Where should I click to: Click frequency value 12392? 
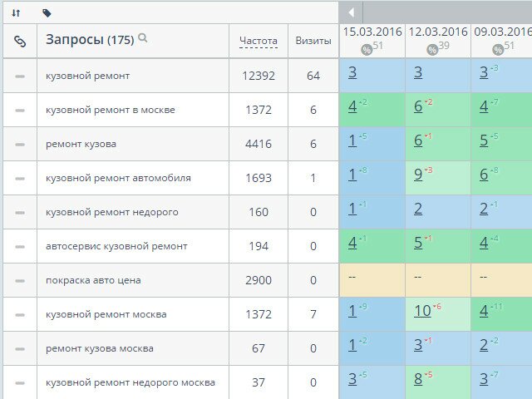pos(259,76)
